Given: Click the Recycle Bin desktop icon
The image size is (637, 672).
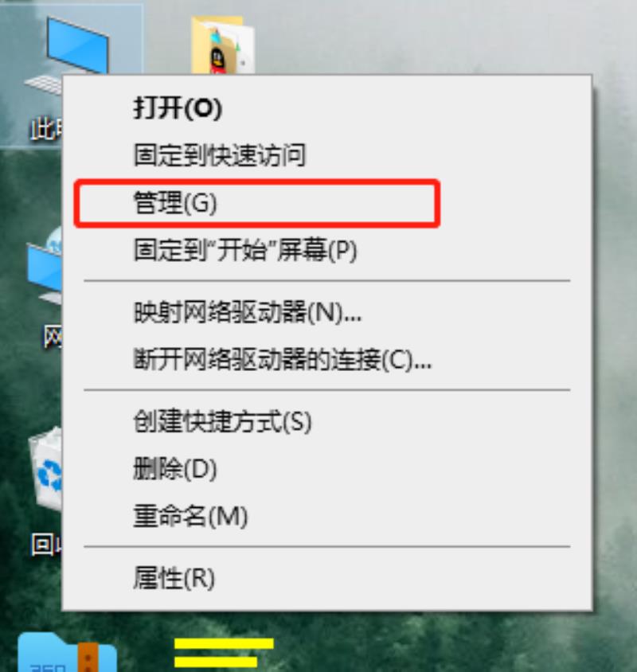Looking at the screenshot, I should [x=45, y=469].
